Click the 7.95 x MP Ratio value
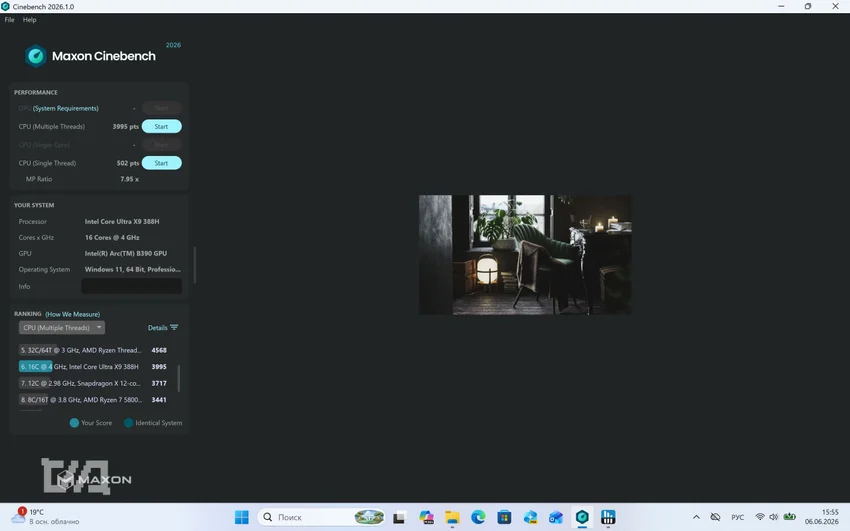 coord(130,179)
